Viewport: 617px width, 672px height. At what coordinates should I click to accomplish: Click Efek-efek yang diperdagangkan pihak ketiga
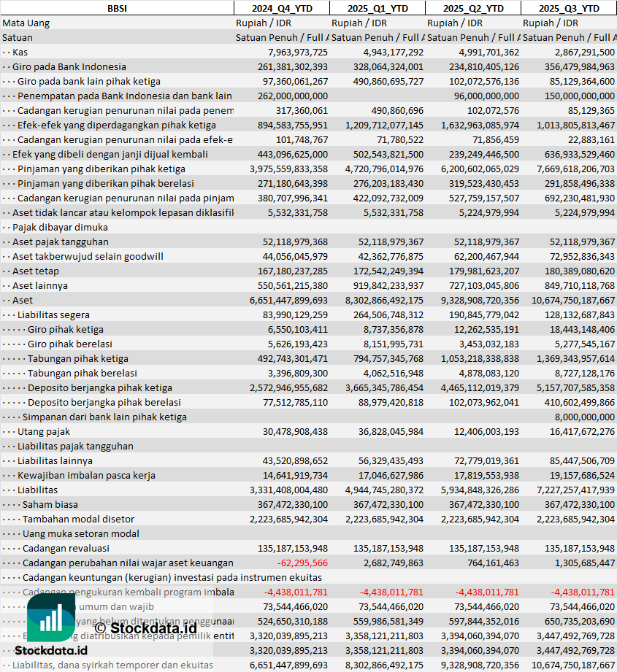[x=117, y=125]
